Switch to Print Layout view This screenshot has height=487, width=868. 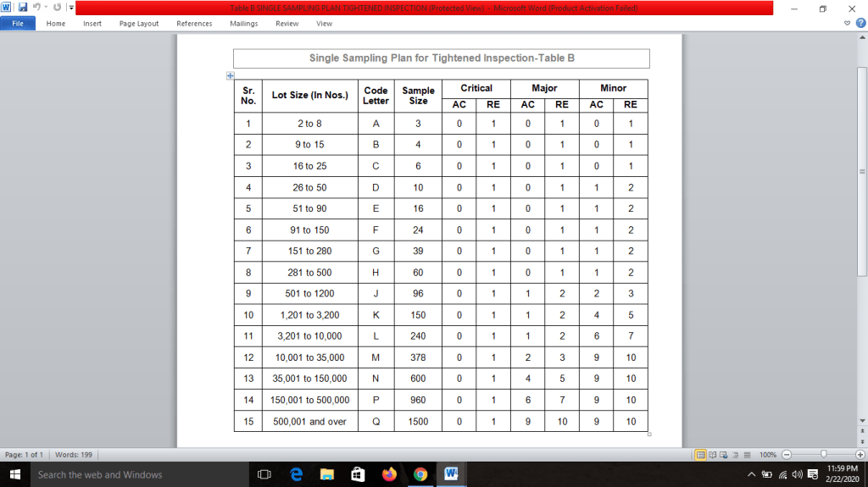tap(701, 455)
